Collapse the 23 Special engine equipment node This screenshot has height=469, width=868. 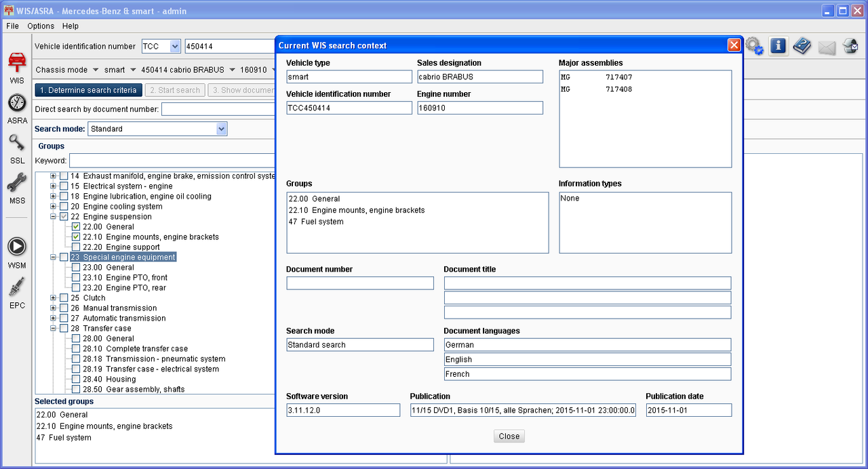point(53,257)
